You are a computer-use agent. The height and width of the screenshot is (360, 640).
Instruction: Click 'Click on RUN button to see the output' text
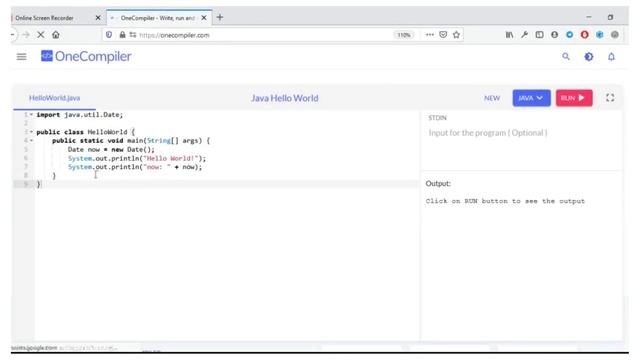(x=505, y=201)
